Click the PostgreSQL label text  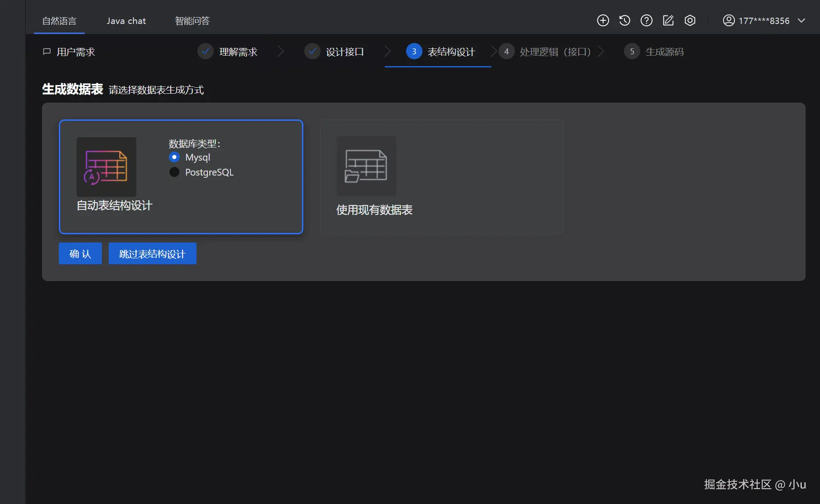pyautogui.click(x=209, y=172)
